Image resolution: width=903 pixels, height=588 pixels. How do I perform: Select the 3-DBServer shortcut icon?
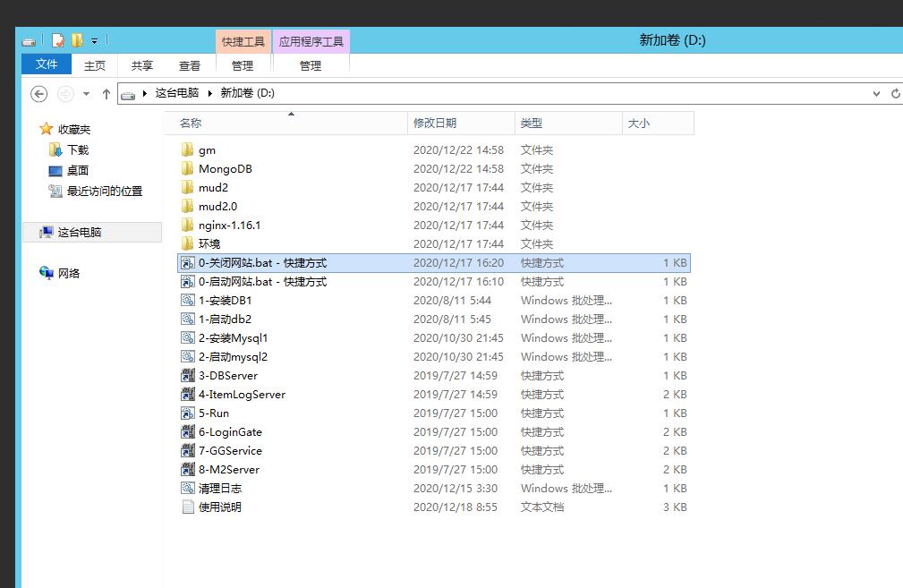point(188,376)
